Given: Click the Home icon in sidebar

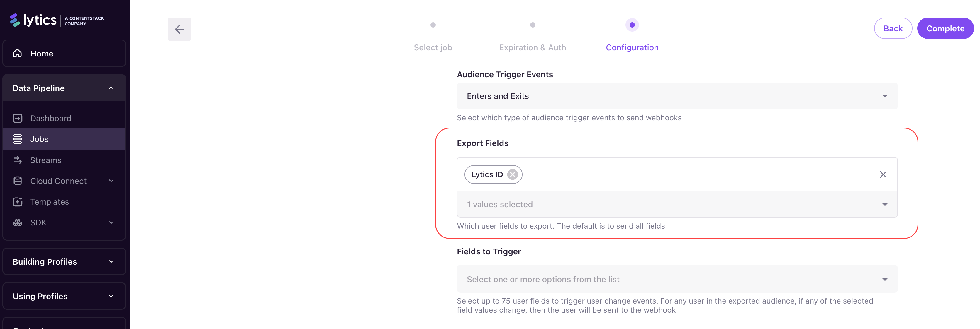Looking at the screenshot, I should pos(18,54).
